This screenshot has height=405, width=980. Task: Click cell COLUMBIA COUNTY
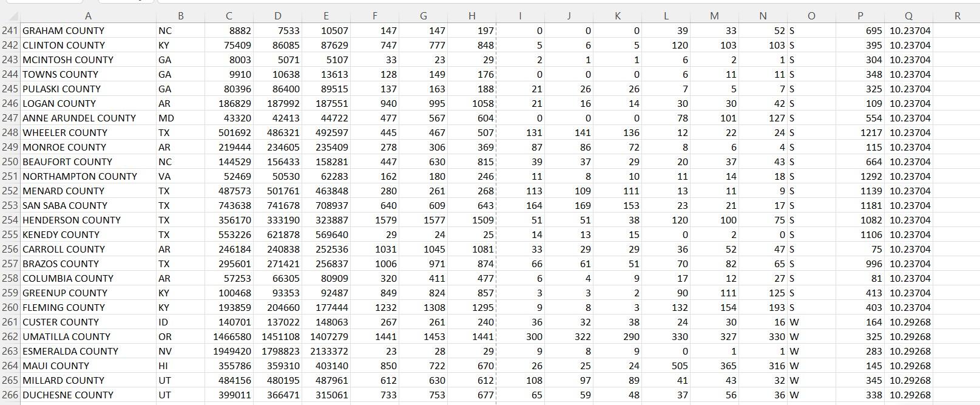point(88,278)
